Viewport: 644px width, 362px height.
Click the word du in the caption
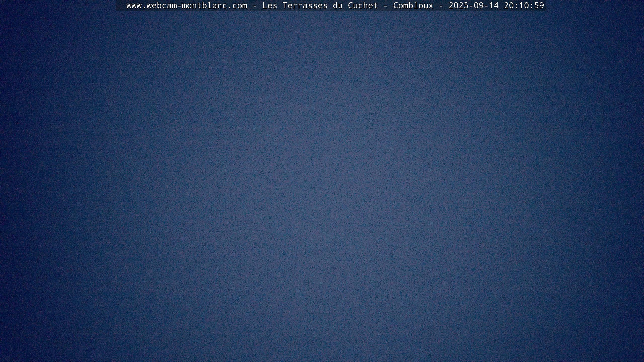coord(338,6)
